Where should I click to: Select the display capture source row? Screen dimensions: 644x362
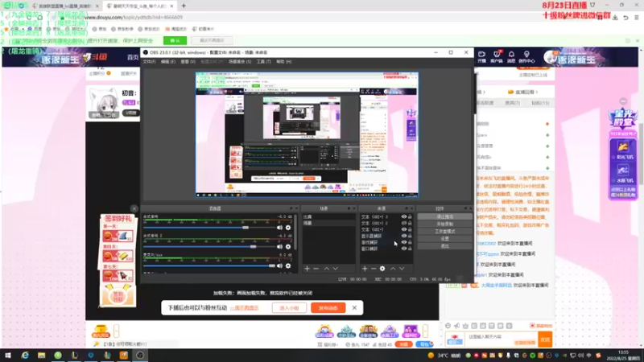click(x=386, y=236)
